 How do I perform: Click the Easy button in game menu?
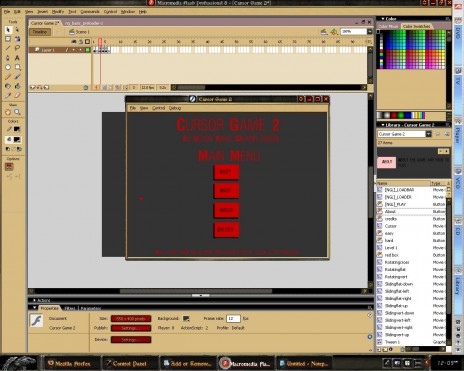pyautogui.click(x=226, y=172)
